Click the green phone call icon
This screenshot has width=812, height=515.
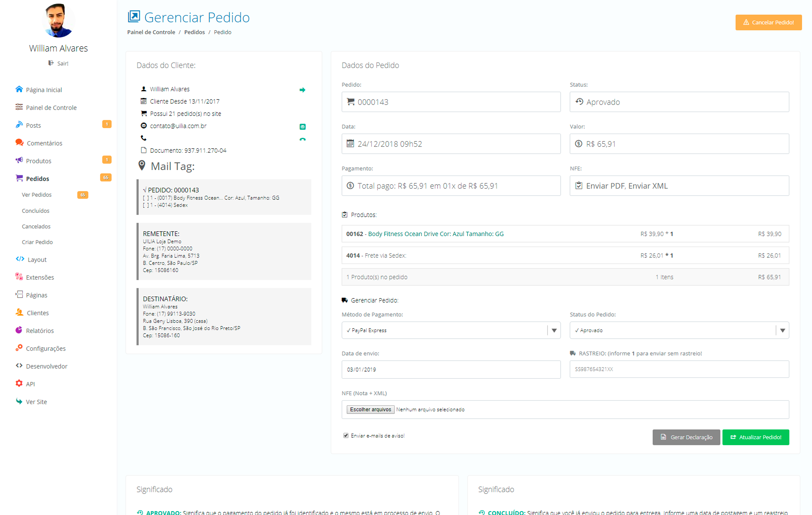303,139
